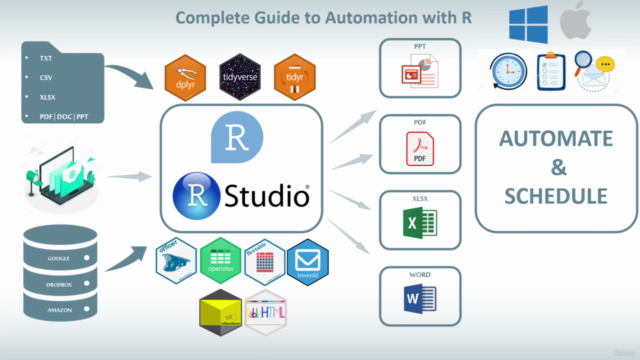This screenshot has width=640, height=360.
Task: Click the WORD output box label
Action: (420, 275)
